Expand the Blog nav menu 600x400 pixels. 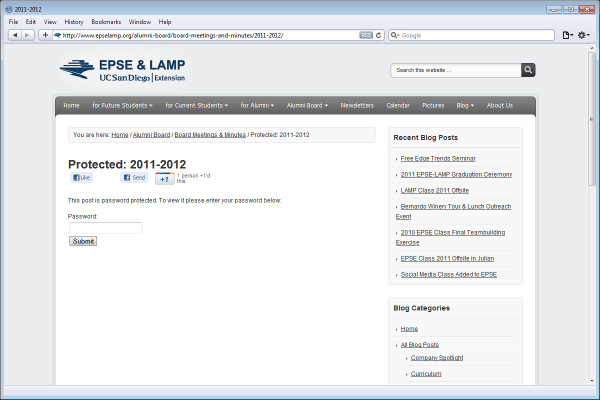[x=465, y=105]
